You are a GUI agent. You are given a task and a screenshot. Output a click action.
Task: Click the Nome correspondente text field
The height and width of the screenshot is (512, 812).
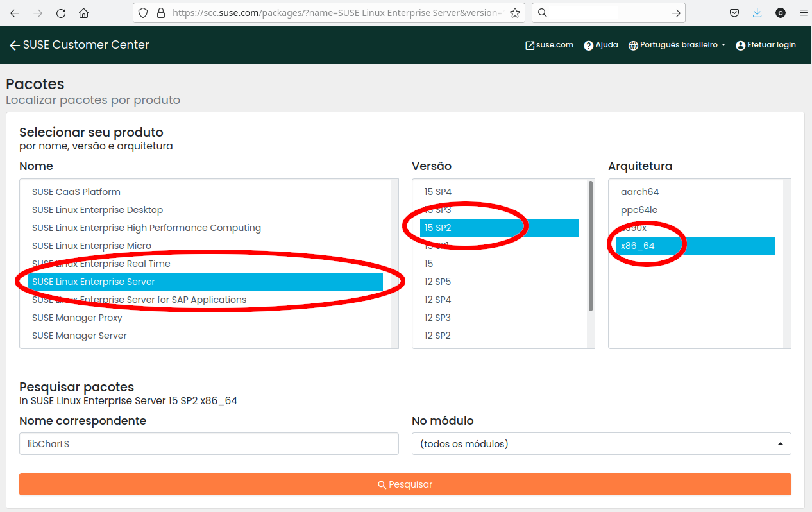[x=208, y=443]
